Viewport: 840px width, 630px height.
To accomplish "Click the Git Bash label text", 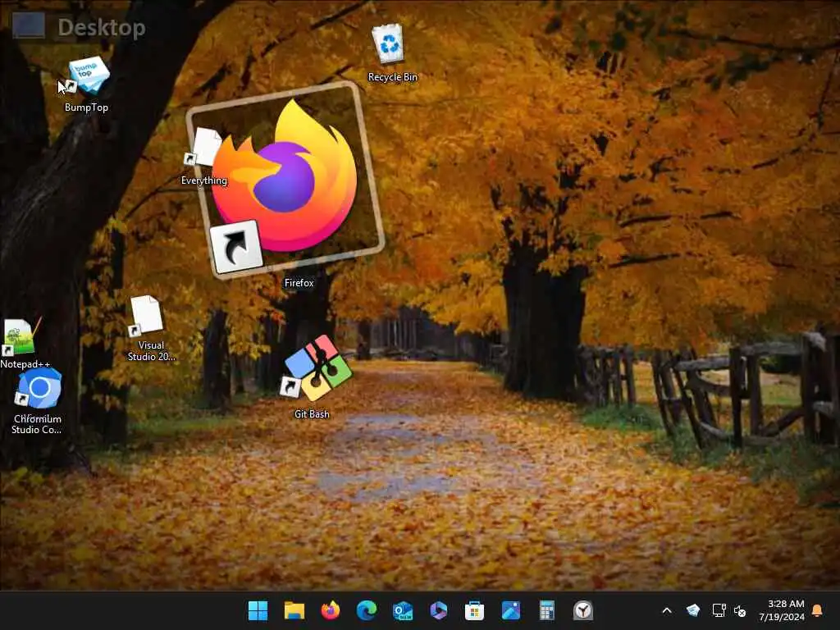I will coord(312,414).
